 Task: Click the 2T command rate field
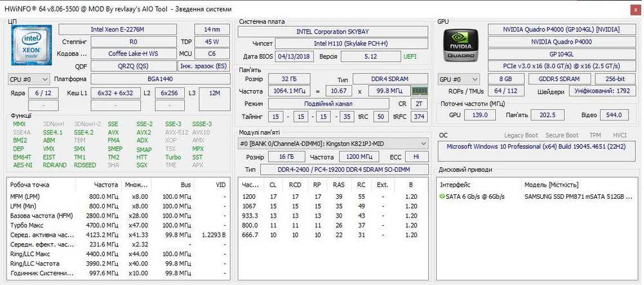coord(419,104)
